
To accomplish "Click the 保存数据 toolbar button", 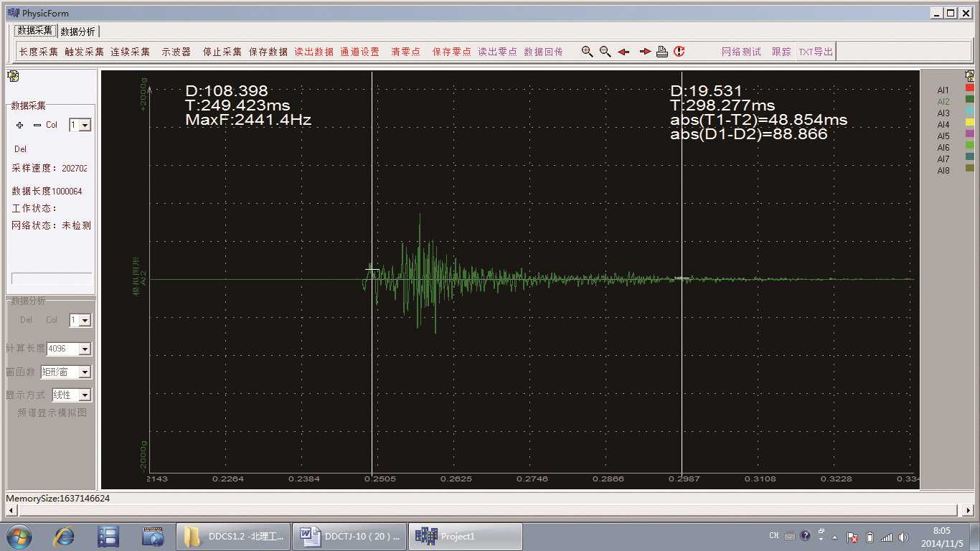I will 268,52.
